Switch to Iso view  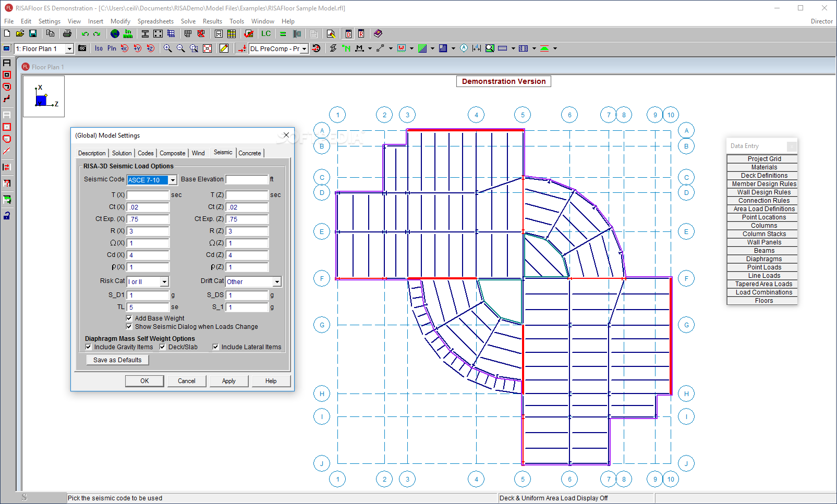pos(99,48)
